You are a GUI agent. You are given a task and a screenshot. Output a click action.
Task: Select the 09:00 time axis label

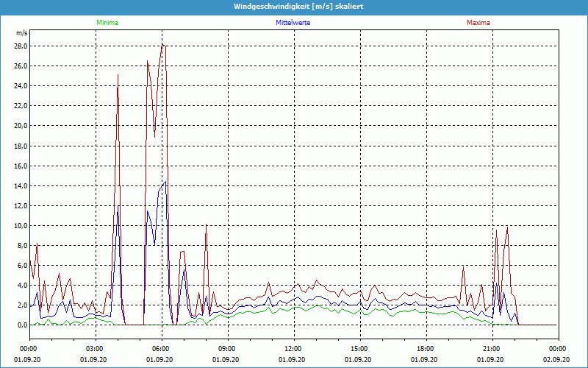point(227,348)
